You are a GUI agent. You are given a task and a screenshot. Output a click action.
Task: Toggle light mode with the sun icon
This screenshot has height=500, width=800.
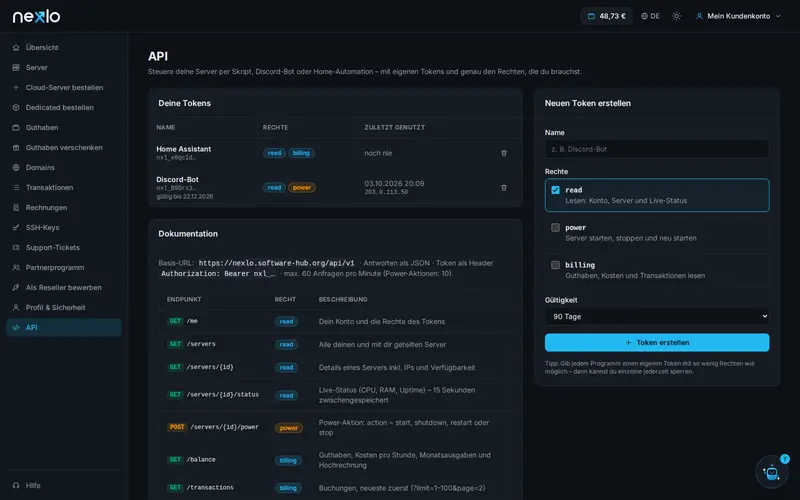tap(676, 16)
